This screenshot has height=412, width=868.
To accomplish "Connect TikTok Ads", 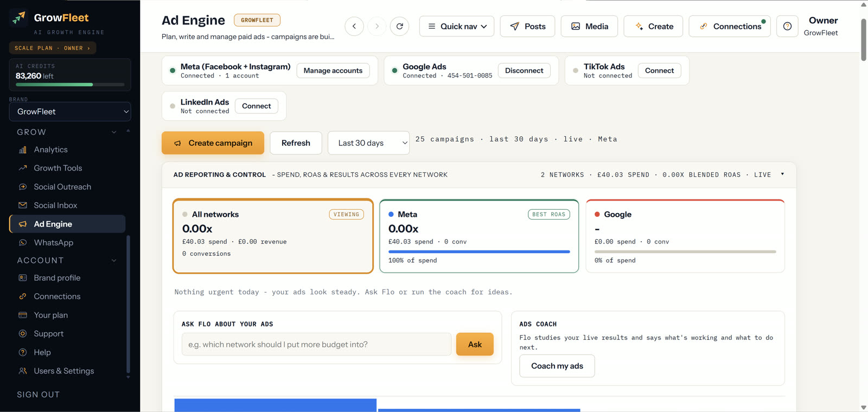I will tap(659, 70).
